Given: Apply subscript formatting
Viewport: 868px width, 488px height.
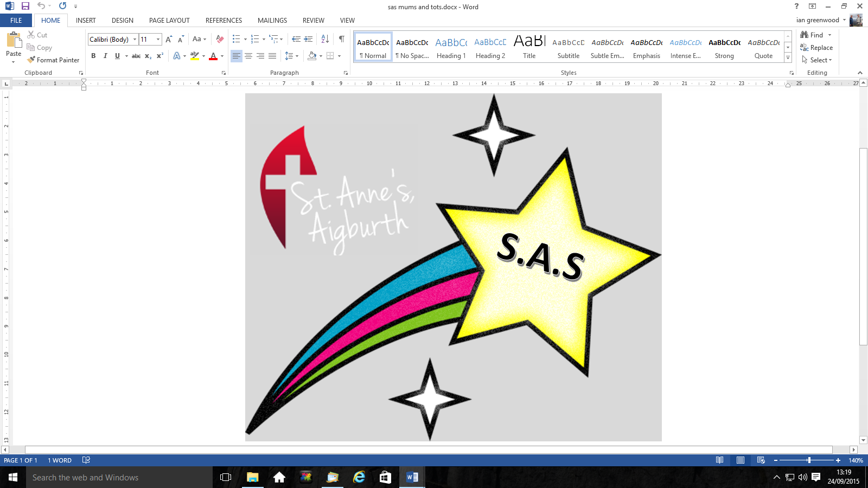Looking at the screenshot, I should click(148, 56).
